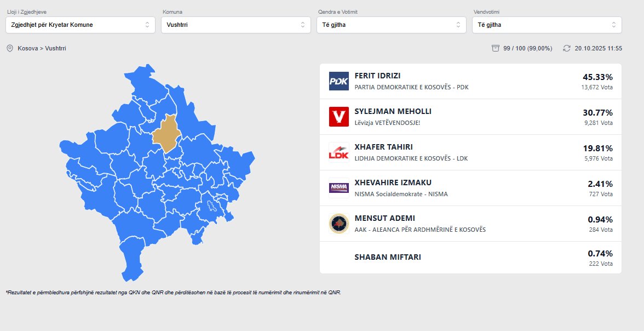Click the AAK round emblem
644x331 pixels.
point(338,224)
